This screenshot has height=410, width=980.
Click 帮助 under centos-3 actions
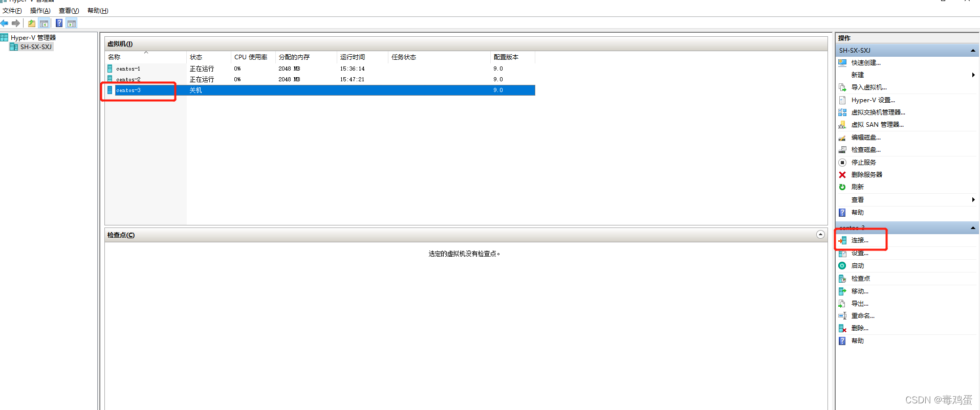click(x=857, y=341)
